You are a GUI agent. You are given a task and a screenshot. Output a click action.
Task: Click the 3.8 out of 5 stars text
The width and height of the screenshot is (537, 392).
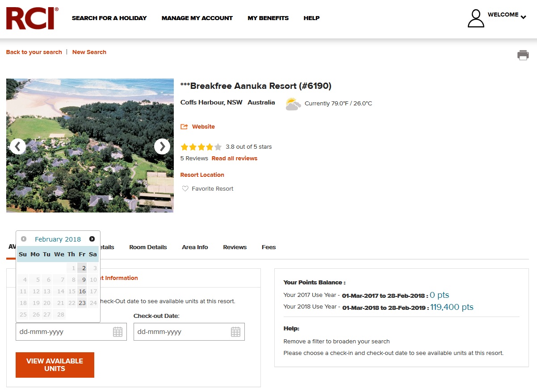pyautogui.click(x=249, y=147)
